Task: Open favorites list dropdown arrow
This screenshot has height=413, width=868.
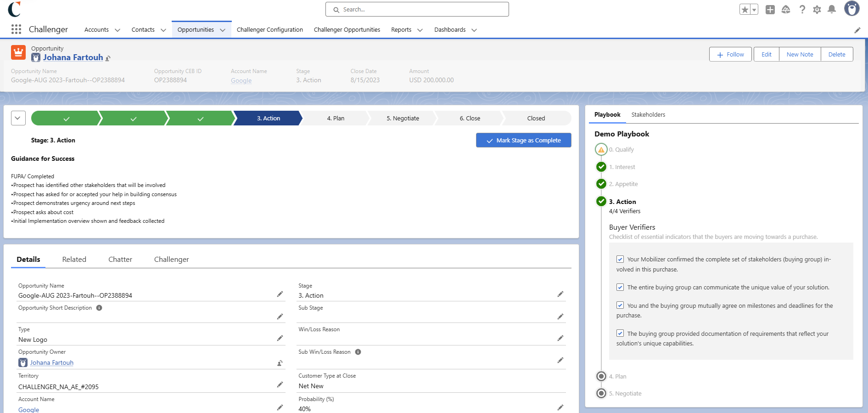Action: pos(754,9)
